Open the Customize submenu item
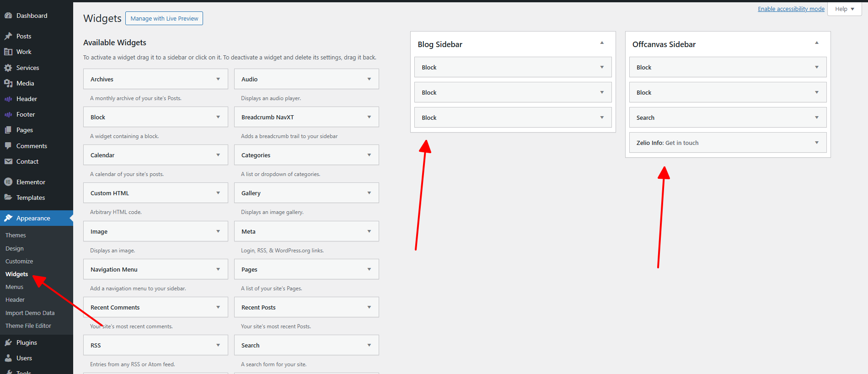The width and height of the screenshot is (868, 374). pyautogui.click(x=19, y=261)
